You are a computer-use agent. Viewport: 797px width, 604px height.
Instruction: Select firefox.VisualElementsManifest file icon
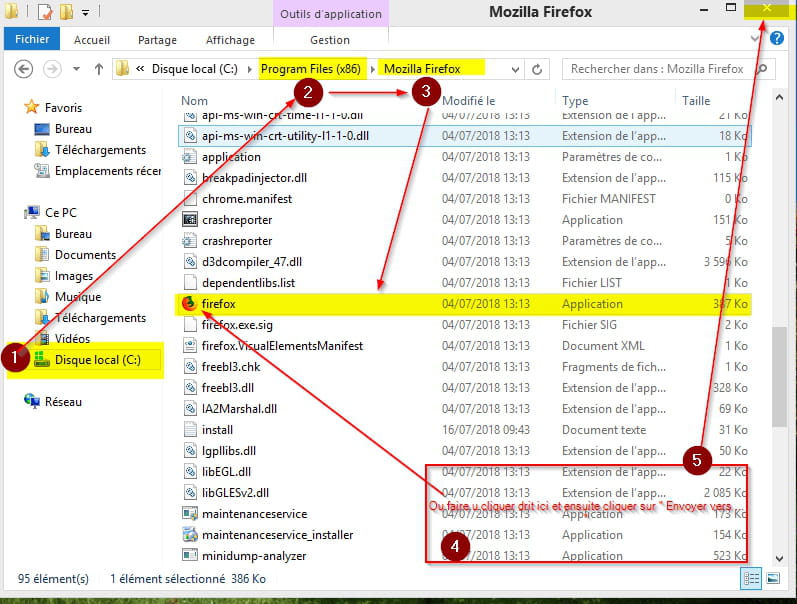click(190, 346)
